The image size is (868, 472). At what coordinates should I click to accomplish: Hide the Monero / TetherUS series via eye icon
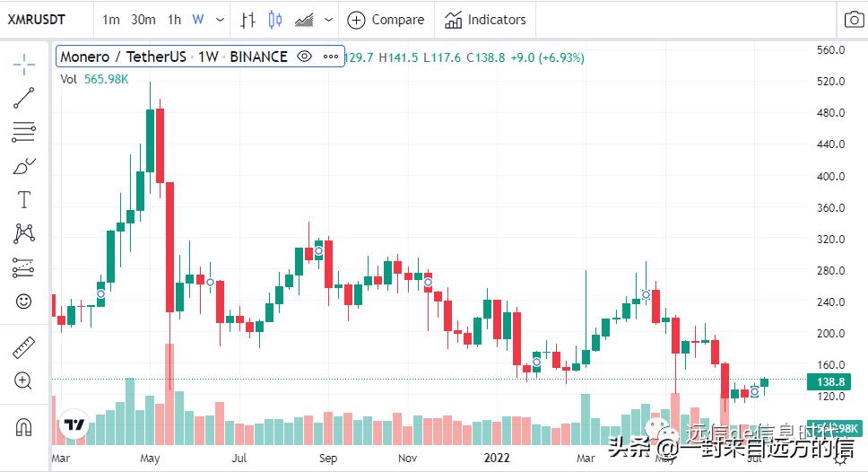[304, 57]
